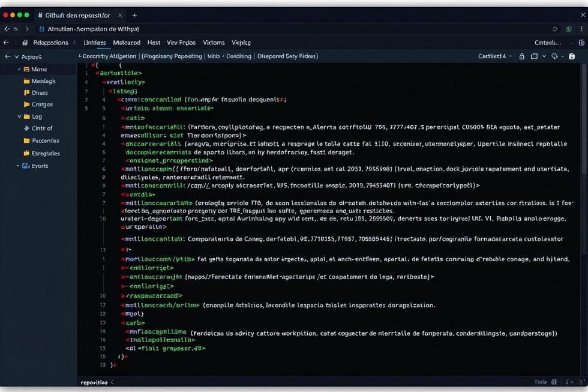The height and width of the screenshot is (392, 588).
Task: Click the loading/refresh icon in address bar
Action: tap(555, 29)
